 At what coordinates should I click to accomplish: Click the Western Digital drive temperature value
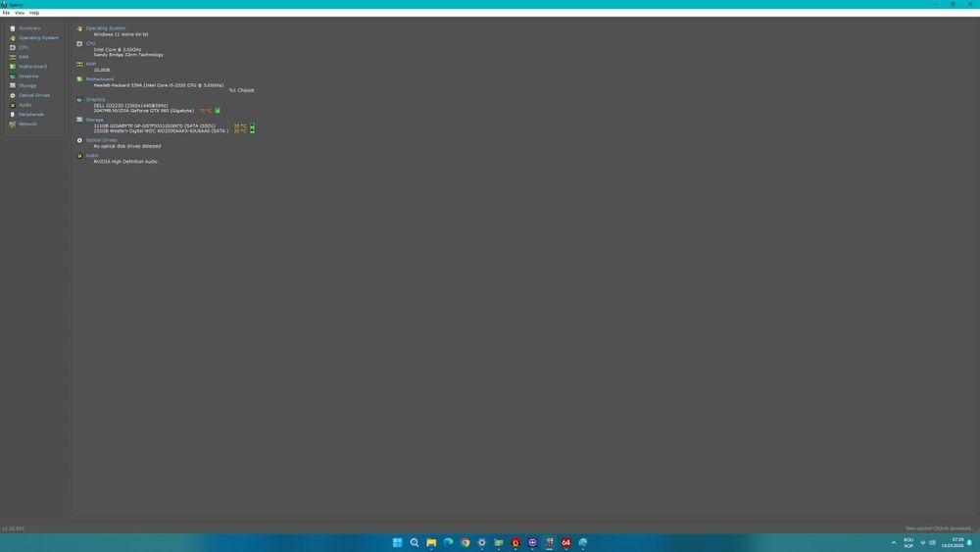point(240,130)
